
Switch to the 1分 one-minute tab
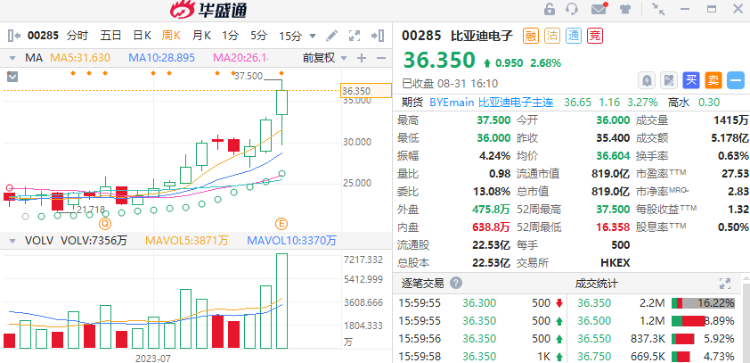[x=230, y=35]
